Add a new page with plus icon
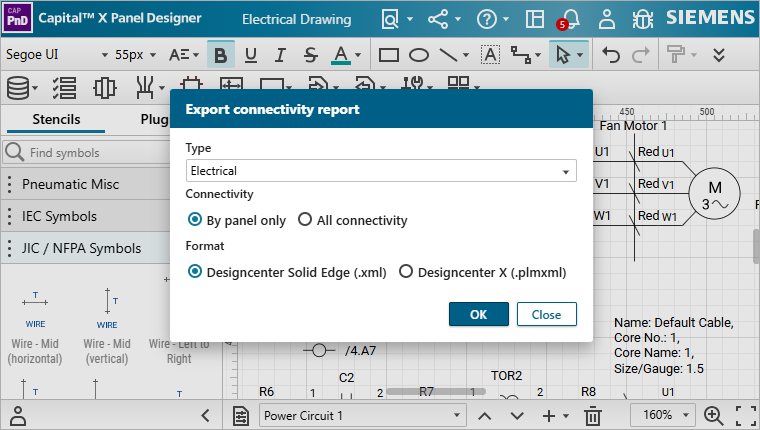 (549, 416)
